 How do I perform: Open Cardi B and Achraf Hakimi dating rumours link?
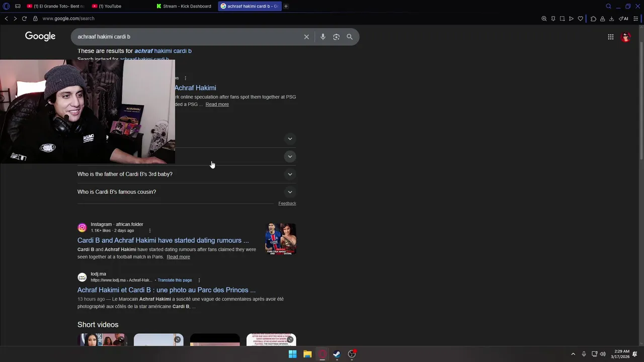pos(163,240)
